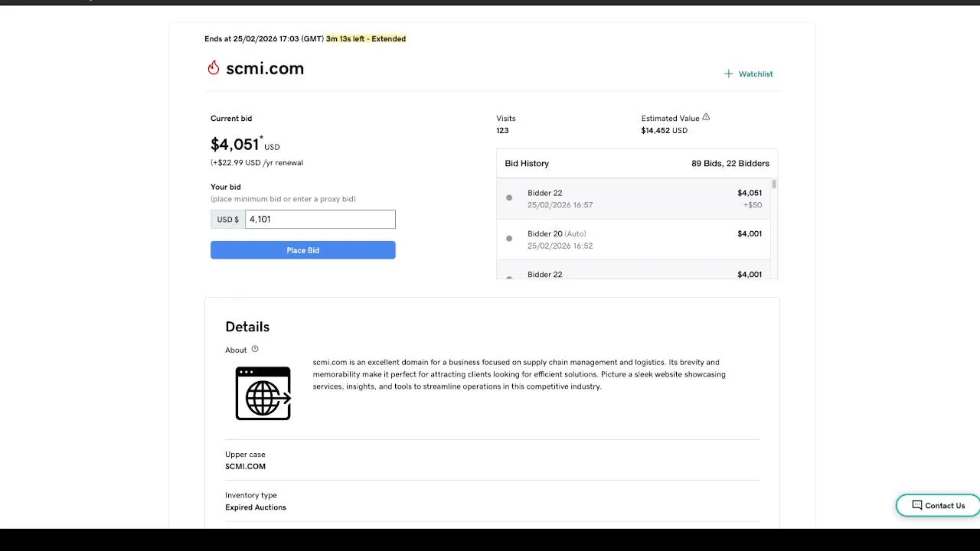Click the Expired Auctions inventory type value
The image size is (980, 551).
256,507
